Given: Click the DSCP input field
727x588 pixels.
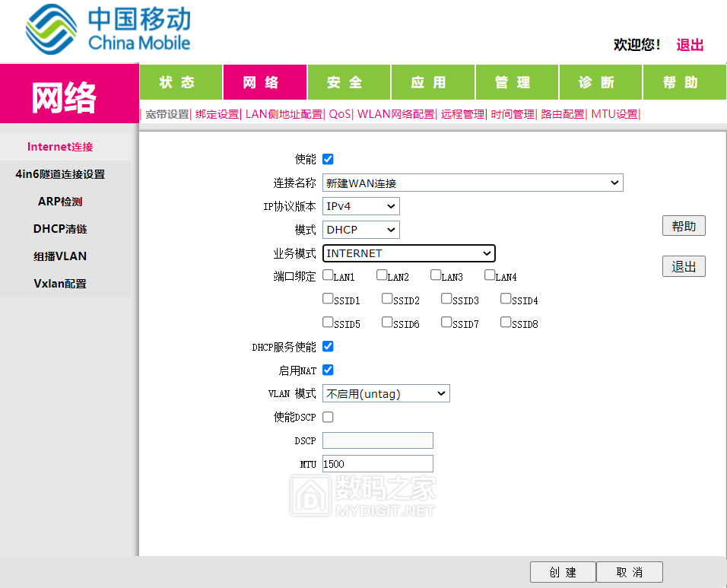Looking at the screenshot, I should (x=378, y=440).
